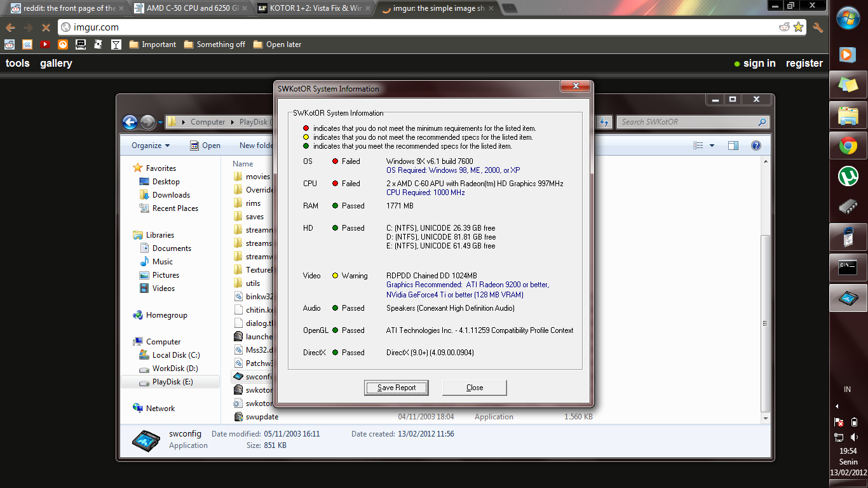
Task: Open the reddit bookmark icon in bookmarks bar
Action: [x=10, y=44]
